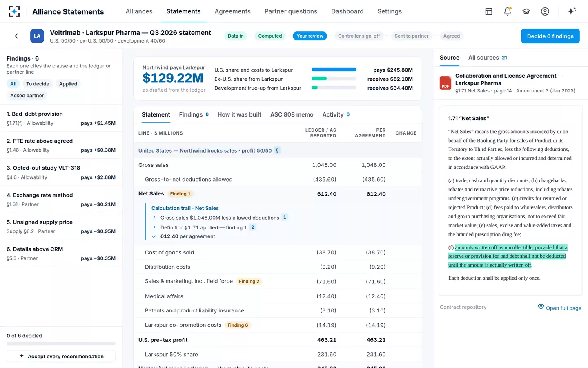Click the U.S. share blue bar
The image size is (588, 368).
[334, 70]
